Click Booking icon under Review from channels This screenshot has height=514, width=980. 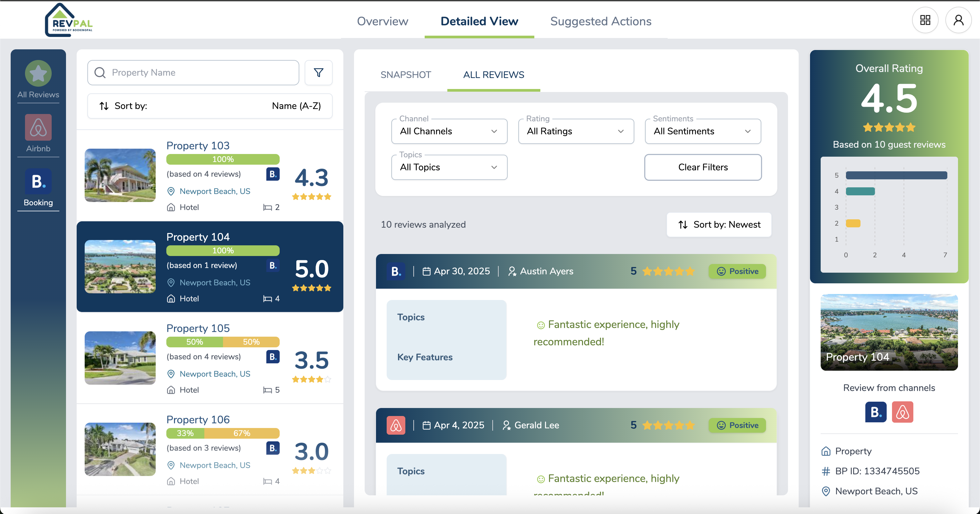point(875,412)
